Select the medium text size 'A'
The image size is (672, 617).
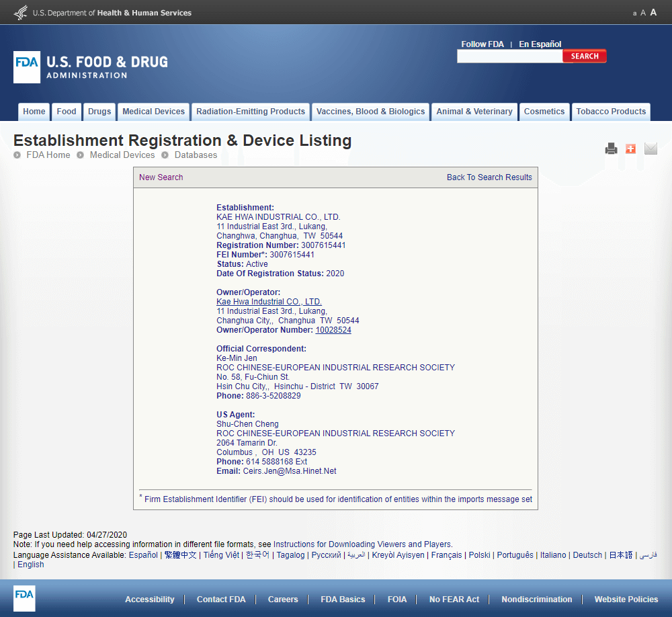pos(643,13)
